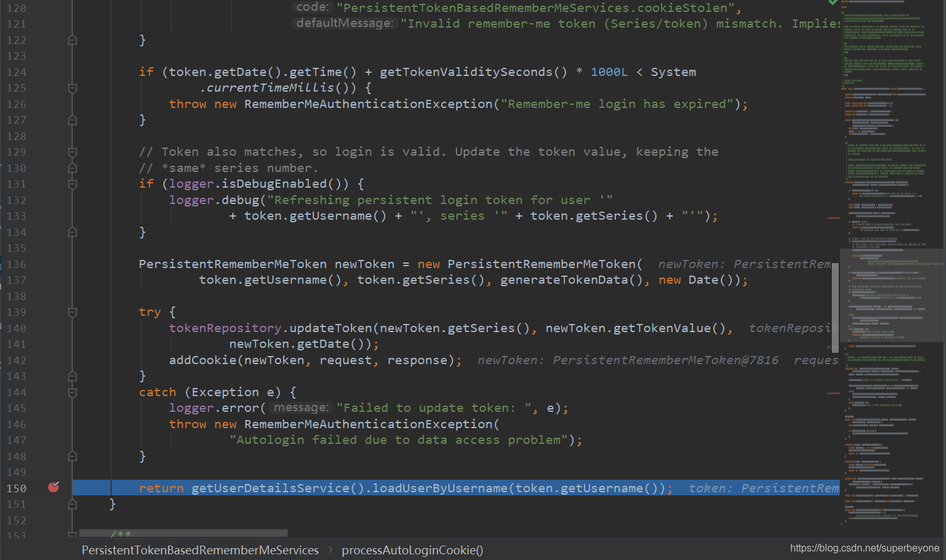
Task: Click the horizontal scrollbar thumb below the code
Action: point(183,533)
